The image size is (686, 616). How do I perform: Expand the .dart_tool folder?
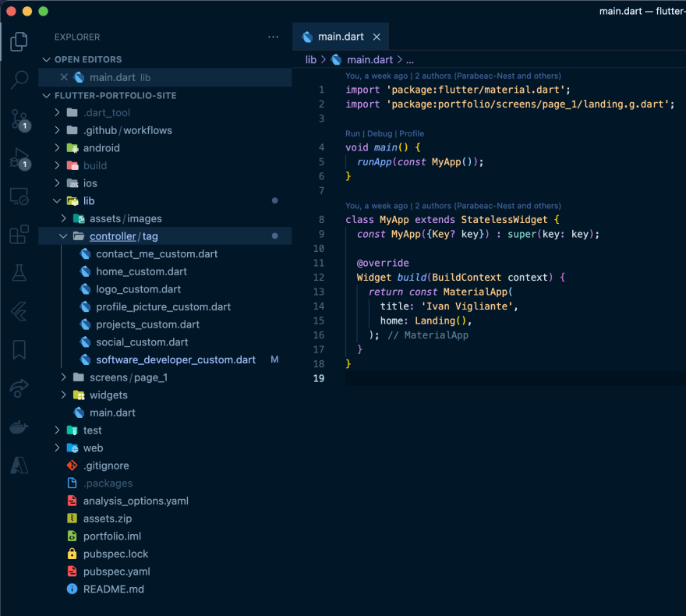57,113
